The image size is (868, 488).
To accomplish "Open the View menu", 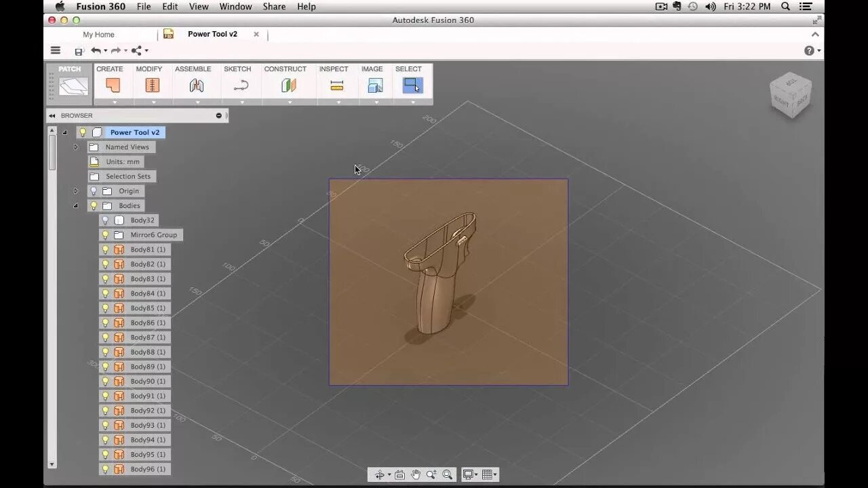I will coord(199,7).
